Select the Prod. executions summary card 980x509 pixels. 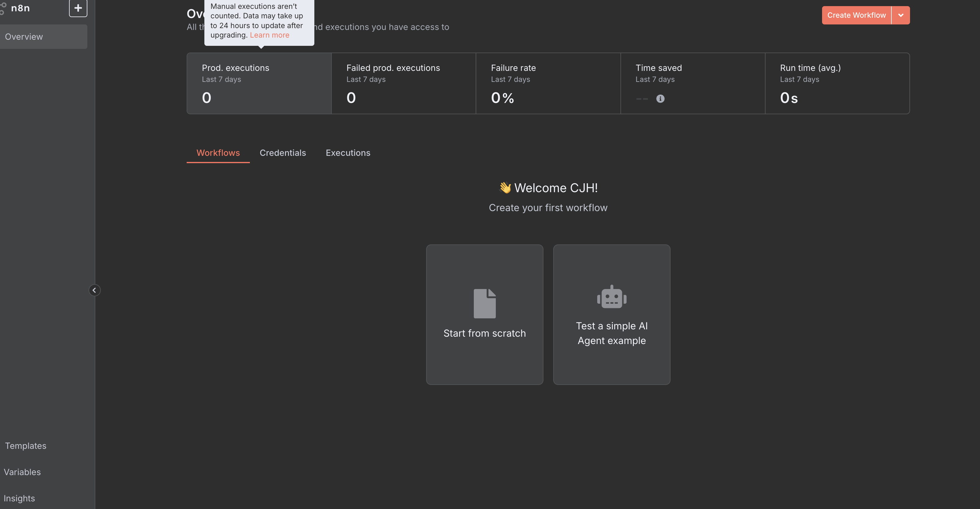click(259, 83)
